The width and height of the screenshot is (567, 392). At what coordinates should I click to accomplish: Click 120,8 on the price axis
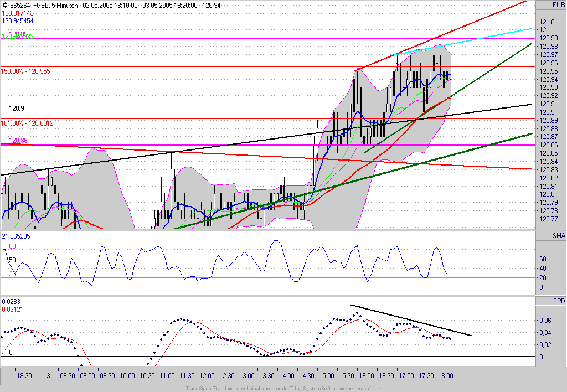(547, 194)
